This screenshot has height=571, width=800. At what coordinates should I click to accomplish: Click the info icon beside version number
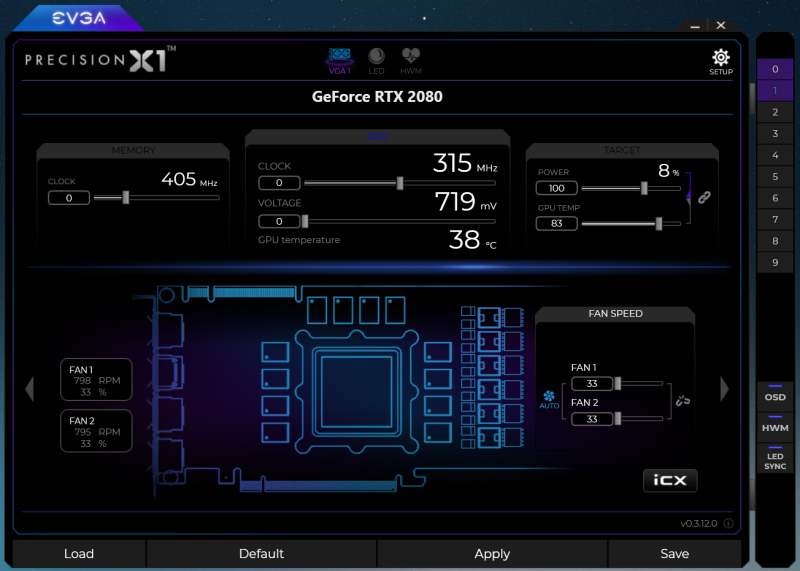(729, 523)
